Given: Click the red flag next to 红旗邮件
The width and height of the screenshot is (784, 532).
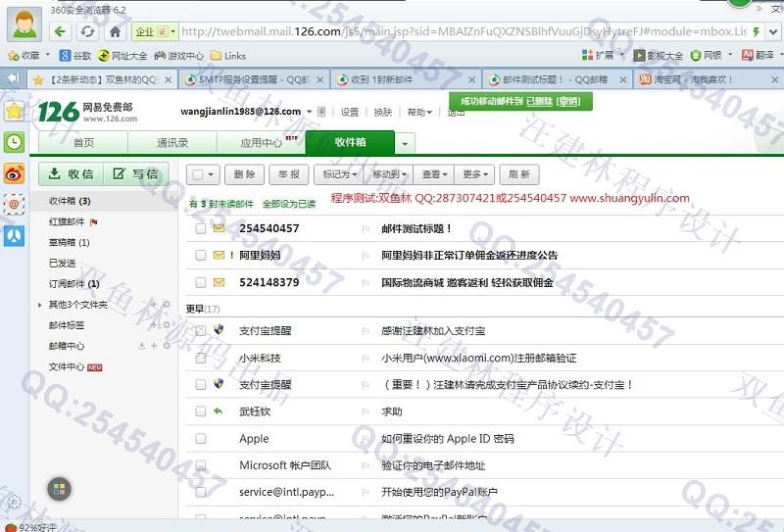Looking at the screenshot, I should pyautogui.click(x=93, y=222).
